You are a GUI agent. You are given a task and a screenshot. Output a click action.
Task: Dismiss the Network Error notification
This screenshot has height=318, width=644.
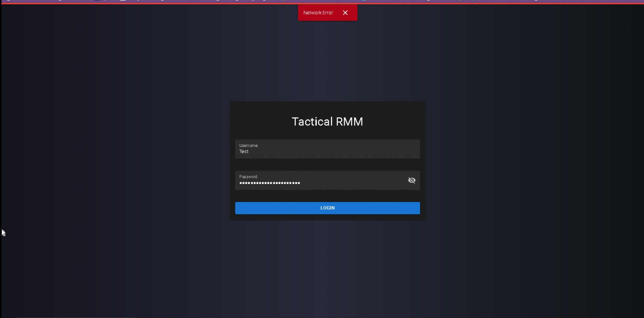tap(345, 13)
